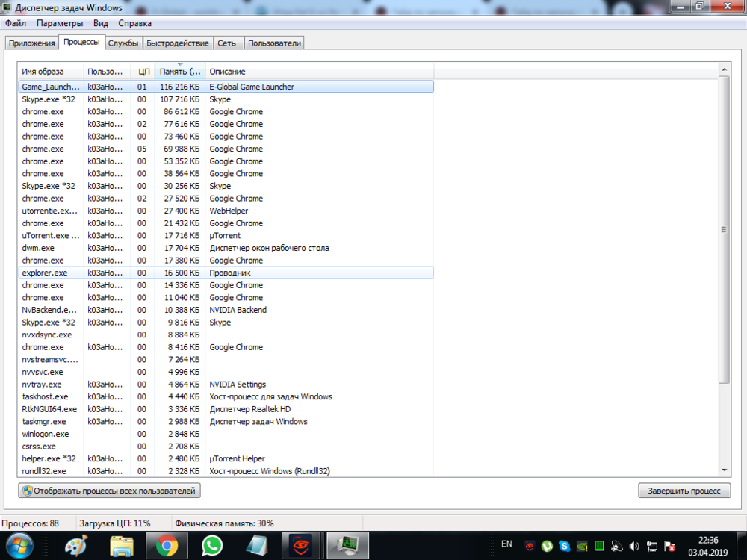747x560 pixels.
Task: Click the Skype icon in system tray
Action: pos(563,546)
